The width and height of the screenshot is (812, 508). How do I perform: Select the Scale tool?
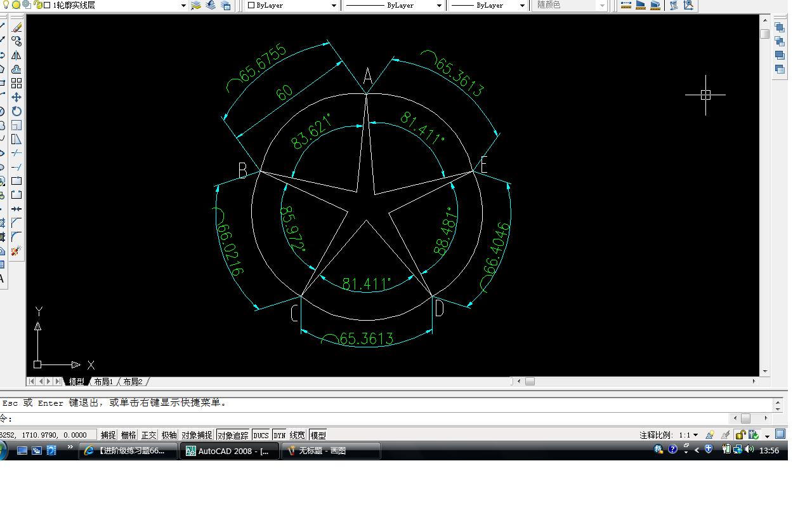16,125
